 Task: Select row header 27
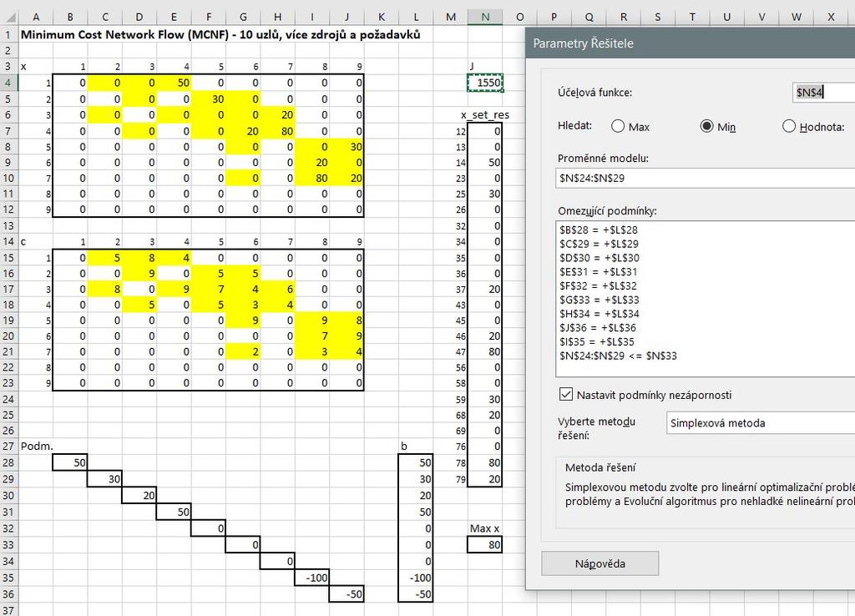coord(8,446)
